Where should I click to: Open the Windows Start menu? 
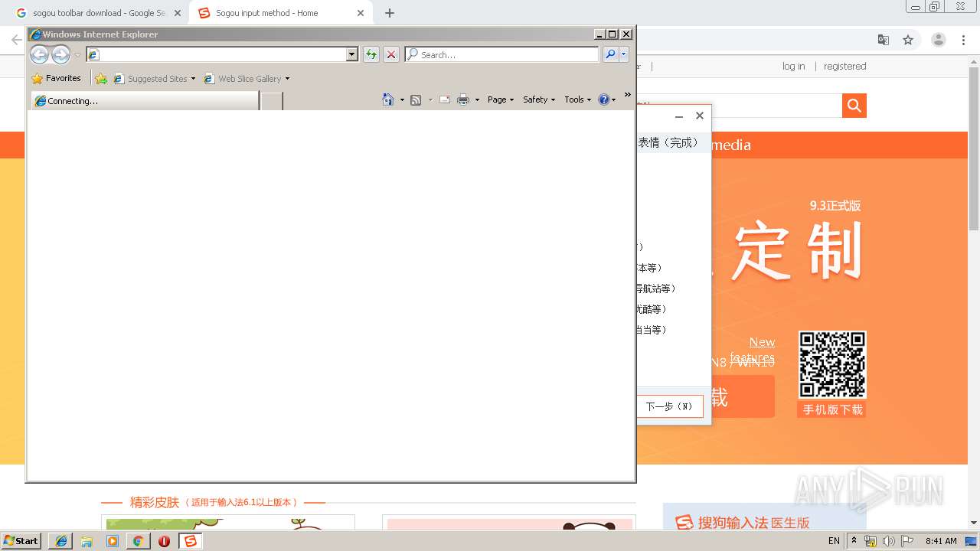coord(21,541)
